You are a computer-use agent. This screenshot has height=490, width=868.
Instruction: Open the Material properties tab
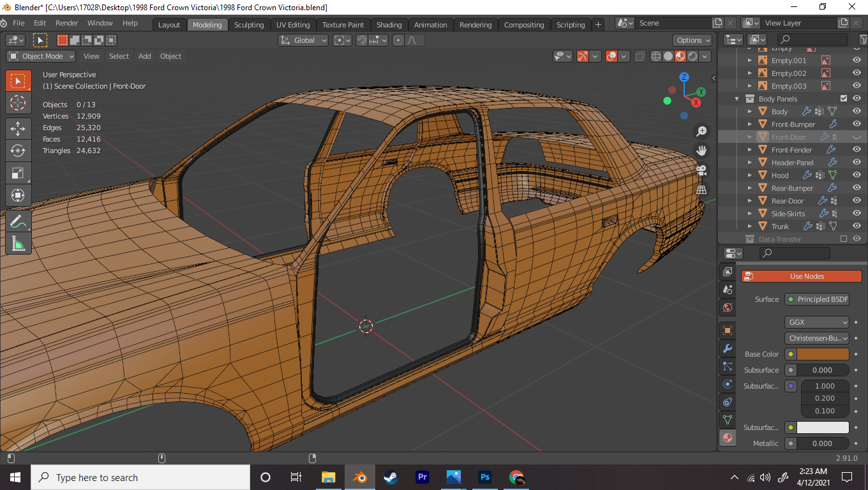pos(727,438)
